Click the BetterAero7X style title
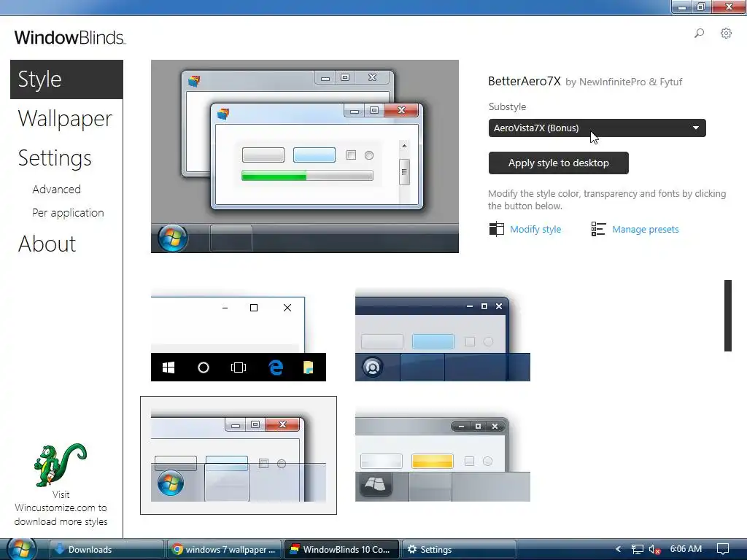This screenshot has height=560, width=747. click(x=524, y=82)
